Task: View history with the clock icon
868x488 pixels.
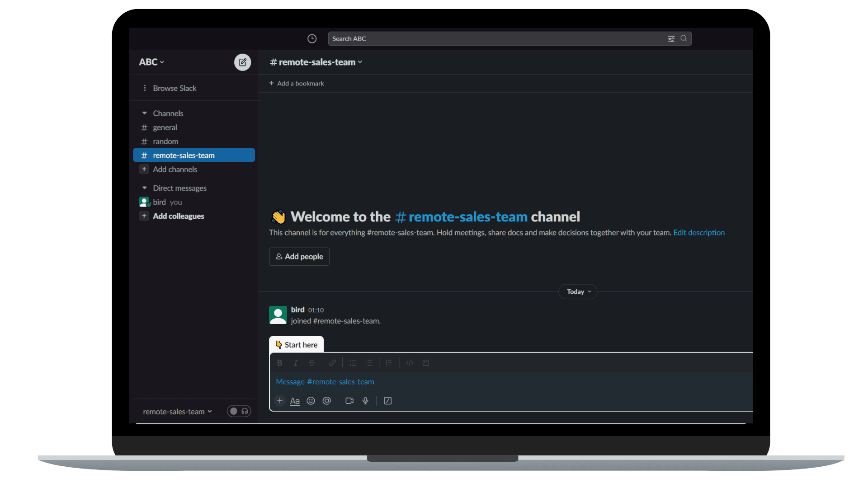Action: 312,38
